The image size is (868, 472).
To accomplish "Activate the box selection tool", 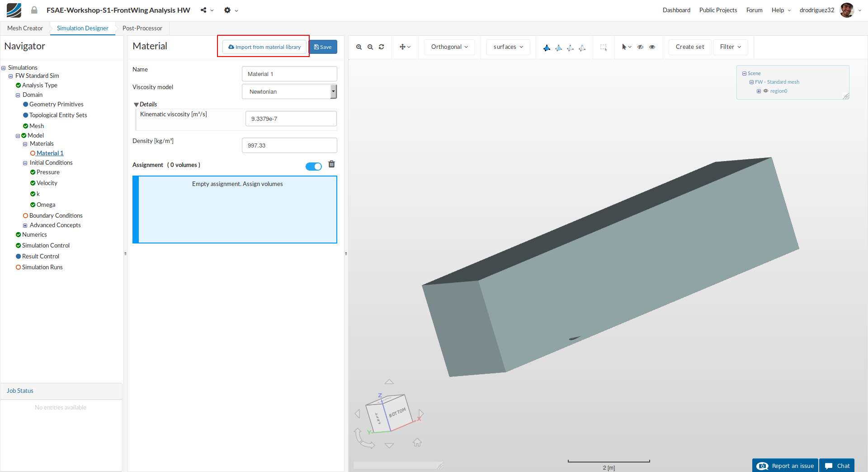I will (x=604, y=47).
